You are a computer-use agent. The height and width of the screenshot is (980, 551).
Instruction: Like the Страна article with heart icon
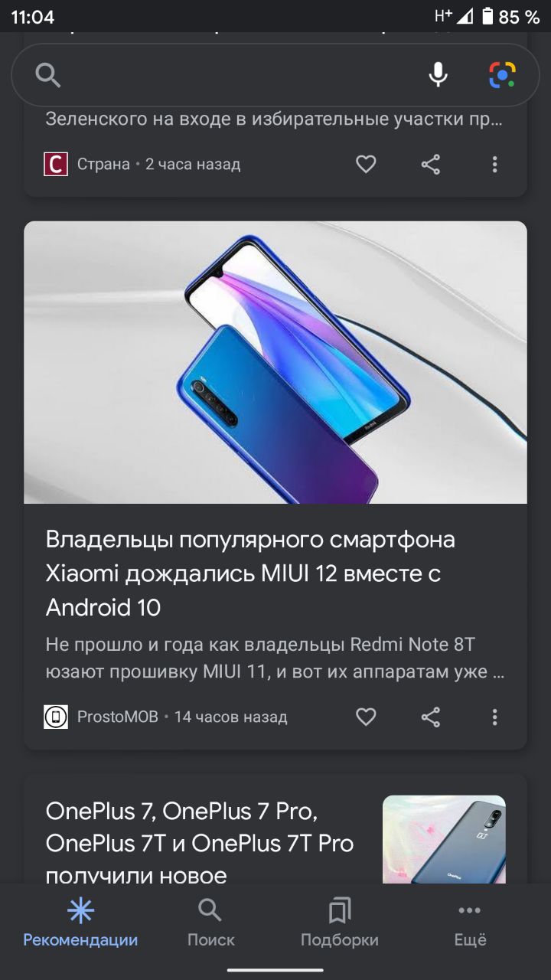coord(366,164)
